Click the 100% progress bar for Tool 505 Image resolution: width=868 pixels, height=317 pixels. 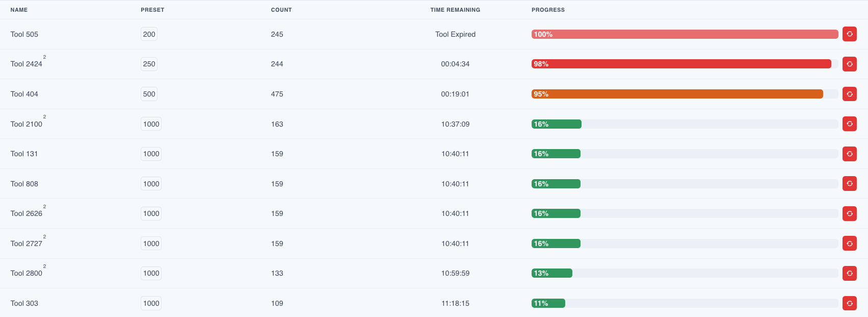click(685, 34)
